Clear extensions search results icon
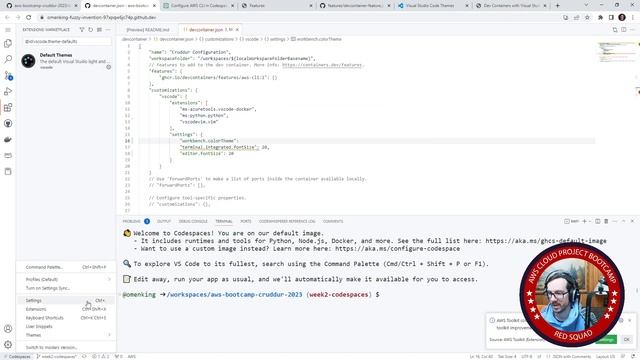This screenshot has height=360, width=640. point(99,30)
